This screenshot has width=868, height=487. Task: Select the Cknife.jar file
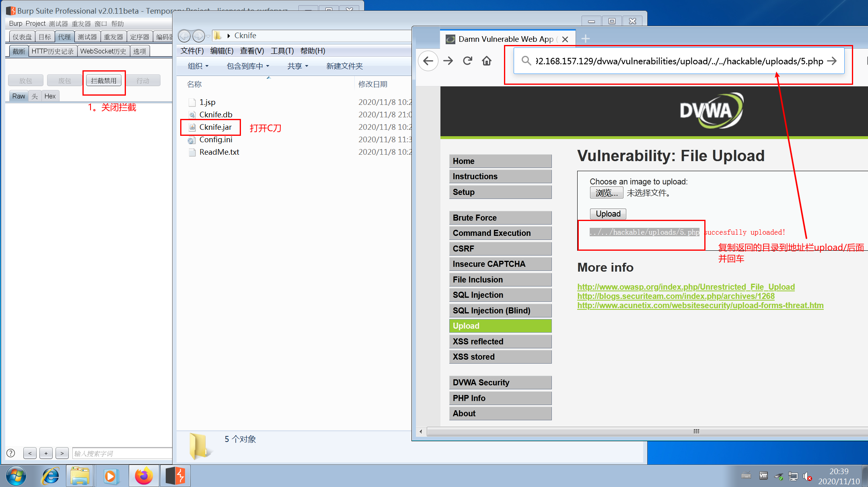[215, 127]
